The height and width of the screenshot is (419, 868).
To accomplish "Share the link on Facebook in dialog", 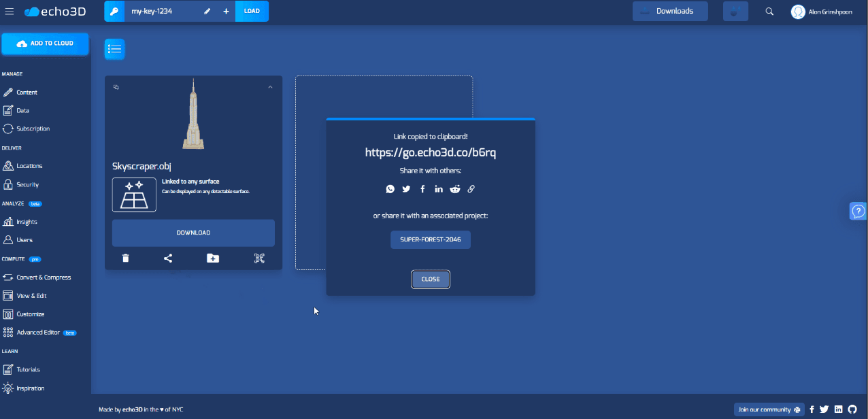I will (422, 189).
